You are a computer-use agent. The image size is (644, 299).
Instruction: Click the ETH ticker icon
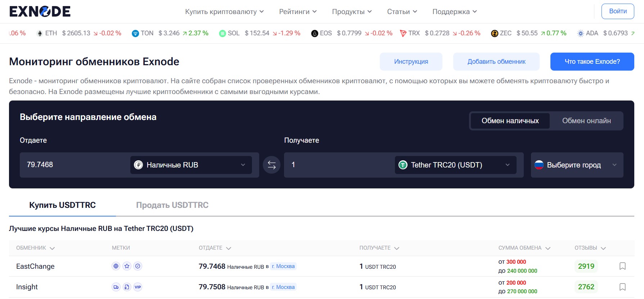[40, 34]
